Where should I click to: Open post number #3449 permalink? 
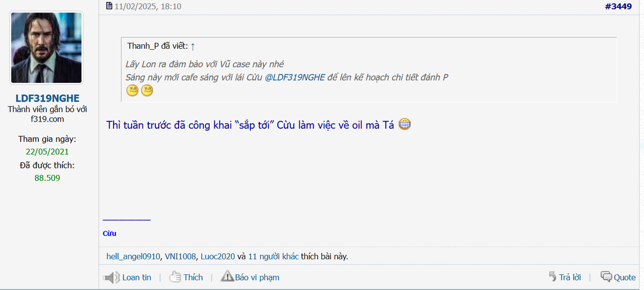(x=618, y=7)
